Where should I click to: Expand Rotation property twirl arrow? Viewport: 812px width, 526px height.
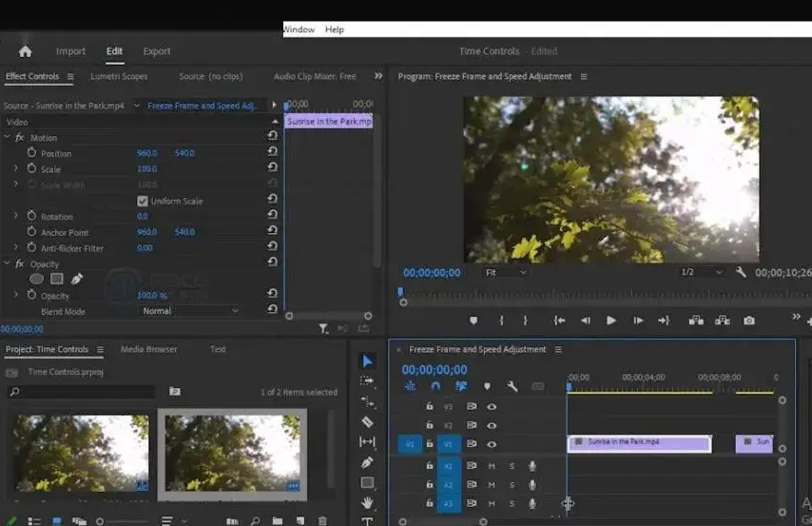tap(15, 216)
